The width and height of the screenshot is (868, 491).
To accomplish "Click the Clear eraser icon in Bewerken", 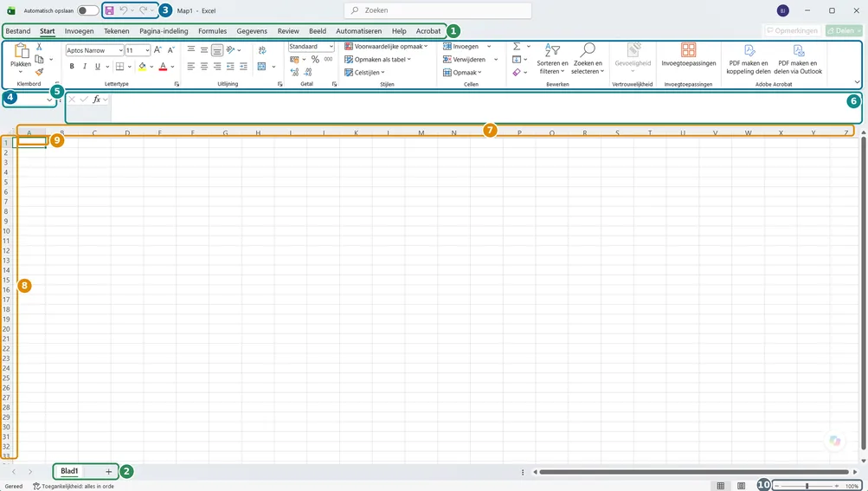I will click(517, 72).
